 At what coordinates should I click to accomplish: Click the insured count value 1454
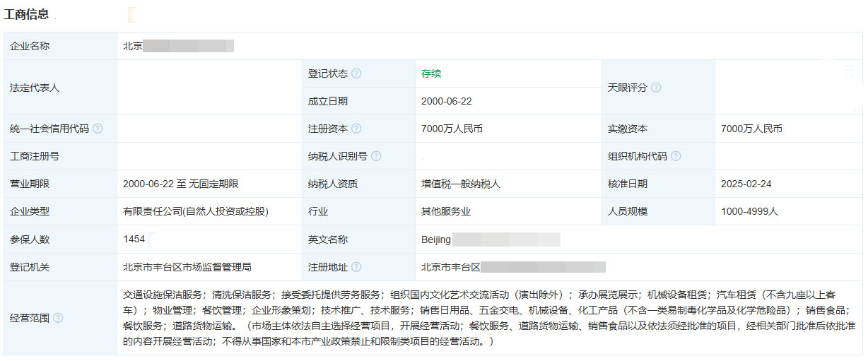134,239
